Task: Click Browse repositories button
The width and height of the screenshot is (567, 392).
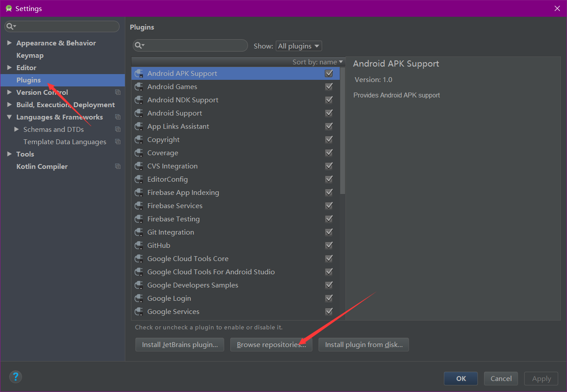Action: click(271, 345)
